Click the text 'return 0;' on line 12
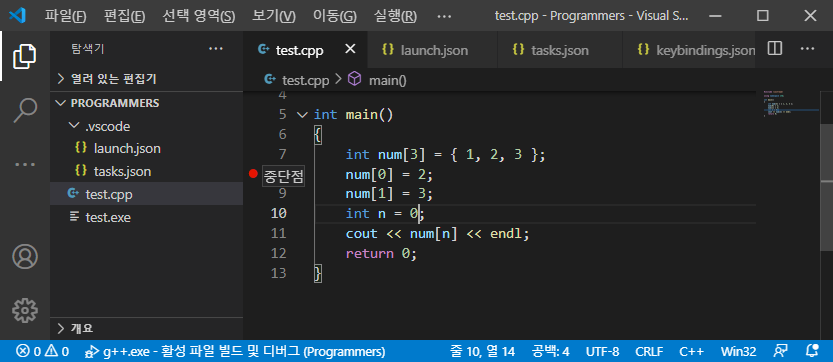This screenshot has width=833, height=362. coord(381,254)
